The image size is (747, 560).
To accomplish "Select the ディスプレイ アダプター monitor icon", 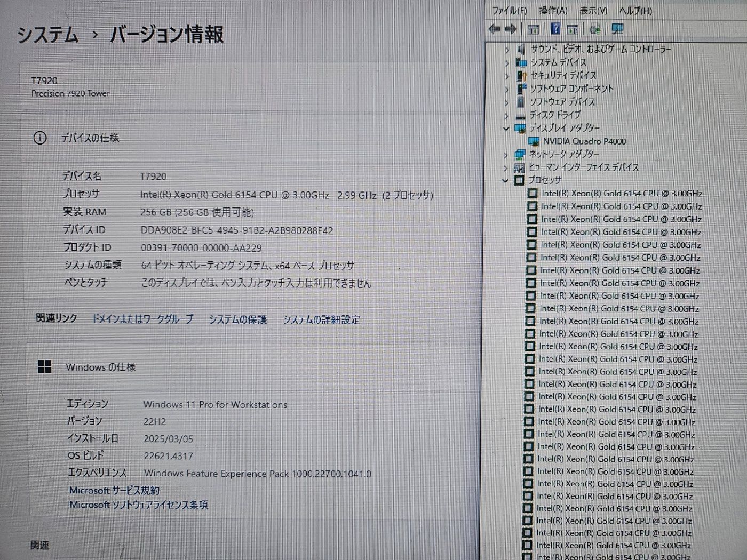I will (520, 128).
